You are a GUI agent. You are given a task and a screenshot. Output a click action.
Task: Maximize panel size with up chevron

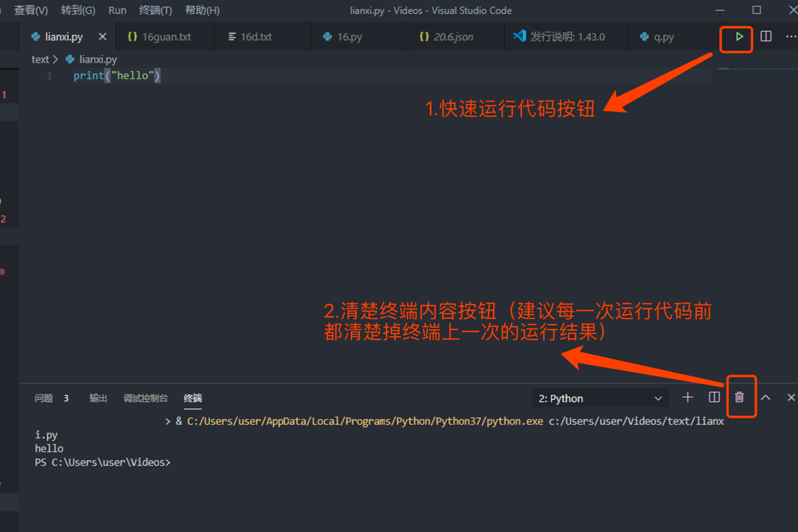(766, 397)
